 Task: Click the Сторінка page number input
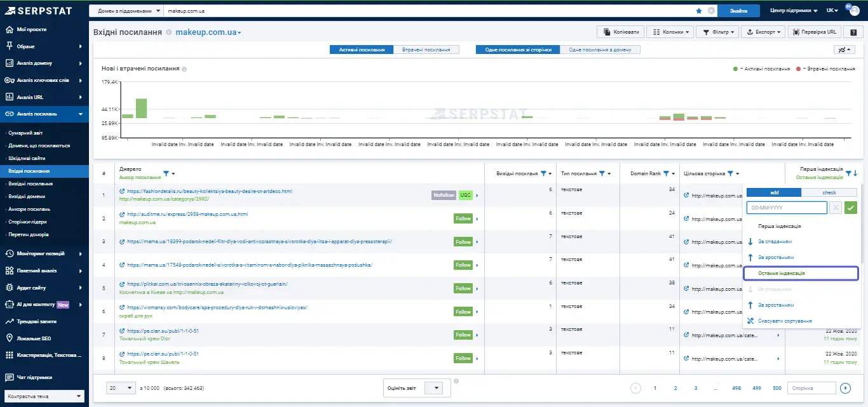[x=811, y=388]
